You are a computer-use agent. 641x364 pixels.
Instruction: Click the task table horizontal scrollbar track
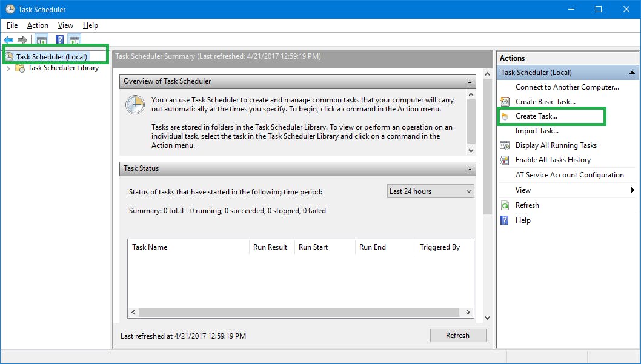[299, 312]
